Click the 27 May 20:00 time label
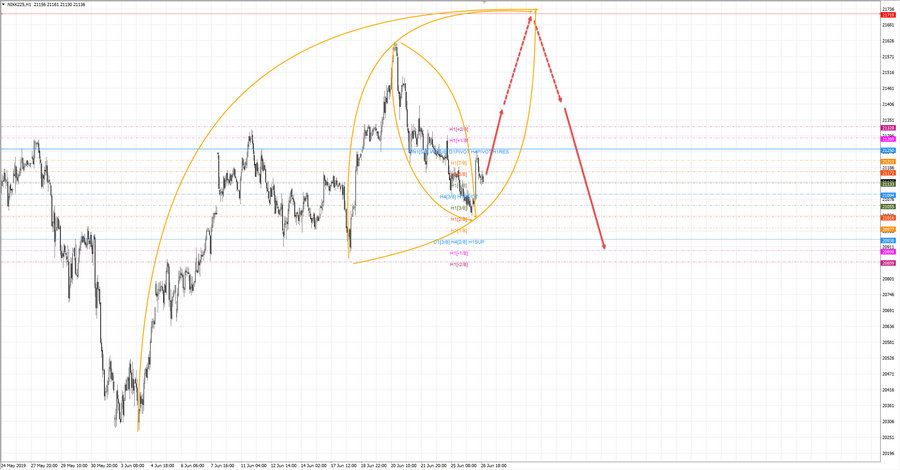 click(x=44, y=465)
